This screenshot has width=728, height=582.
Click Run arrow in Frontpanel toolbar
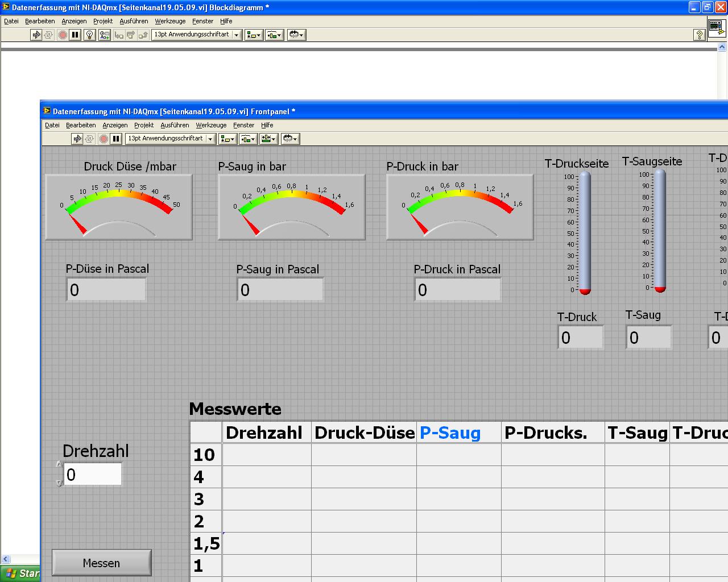(77, 139)
